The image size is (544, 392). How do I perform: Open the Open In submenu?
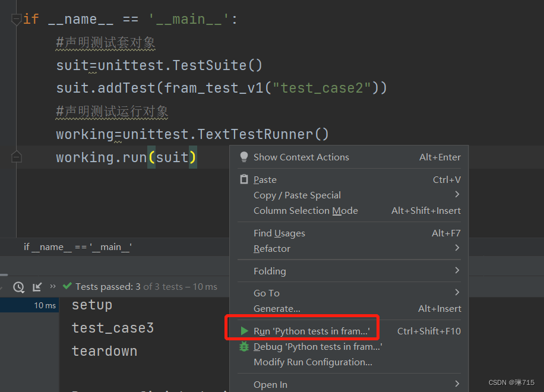(x=270, y=384)
